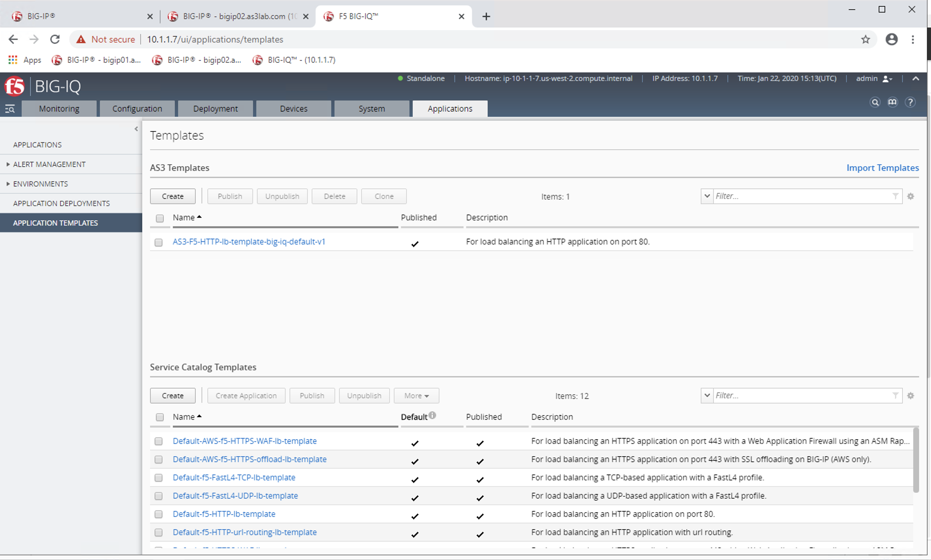The height and width of the screenshot is (560, 931).
Task: Open the AS3-F5-HTTP-lb-template-big-iq-default-v1 template link
Action: (x=249, y=242)
